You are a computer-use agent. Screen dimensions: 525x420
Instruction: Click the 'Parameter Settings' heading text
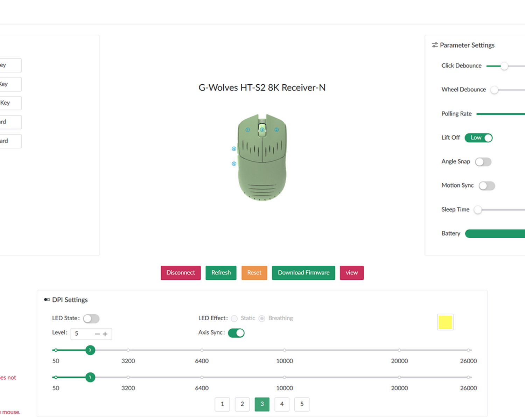click(467, 45)
